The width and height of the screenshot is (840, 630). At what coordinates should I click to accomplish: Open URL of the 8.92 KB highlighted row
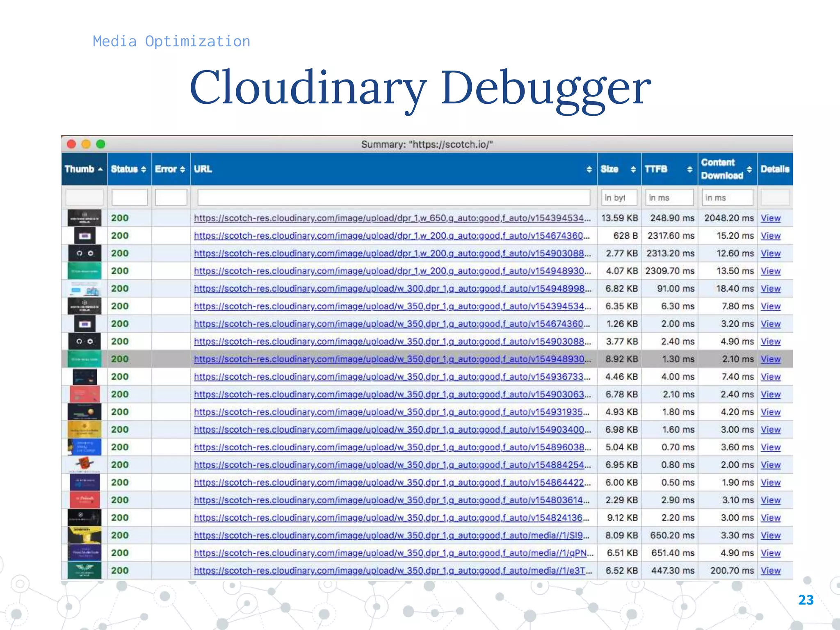pyautogui.click(x=393, y=359)
